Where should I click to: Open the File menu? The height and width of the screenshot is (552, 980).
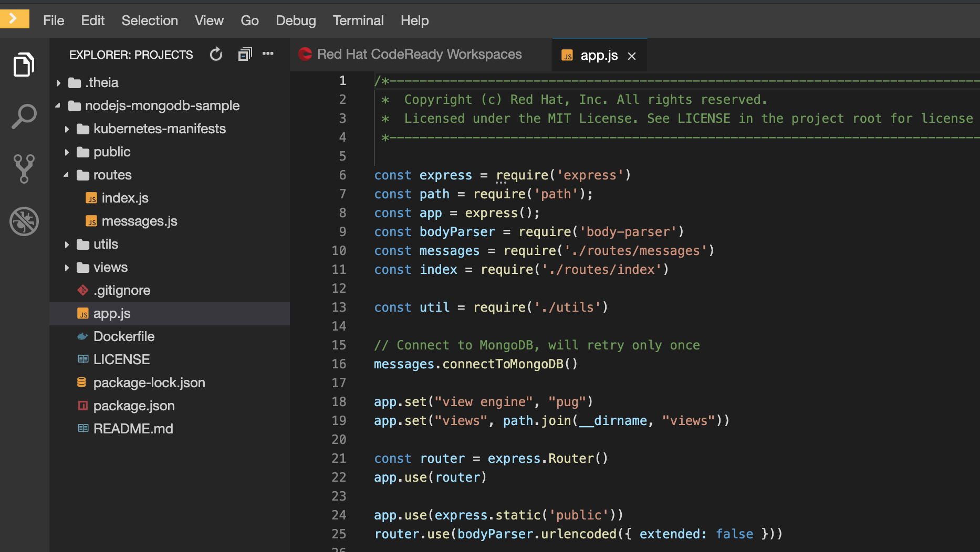click(x=54, y=20)
